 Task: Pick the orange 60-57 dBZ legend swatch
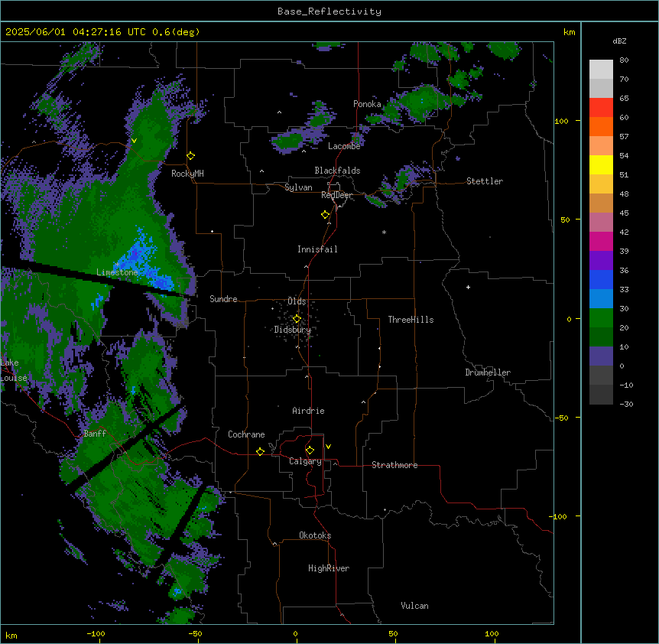[601, 126]
